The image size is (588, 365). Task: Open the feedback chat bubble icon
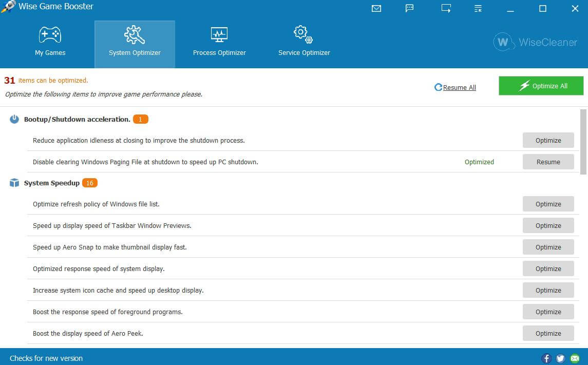click(409, 8)
